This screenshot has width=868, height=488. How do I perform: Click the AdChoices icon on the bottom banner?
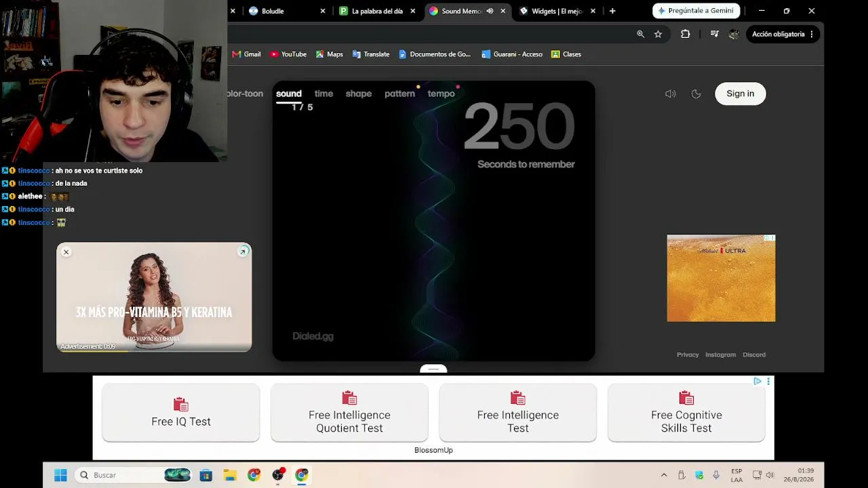pos(757,382)
